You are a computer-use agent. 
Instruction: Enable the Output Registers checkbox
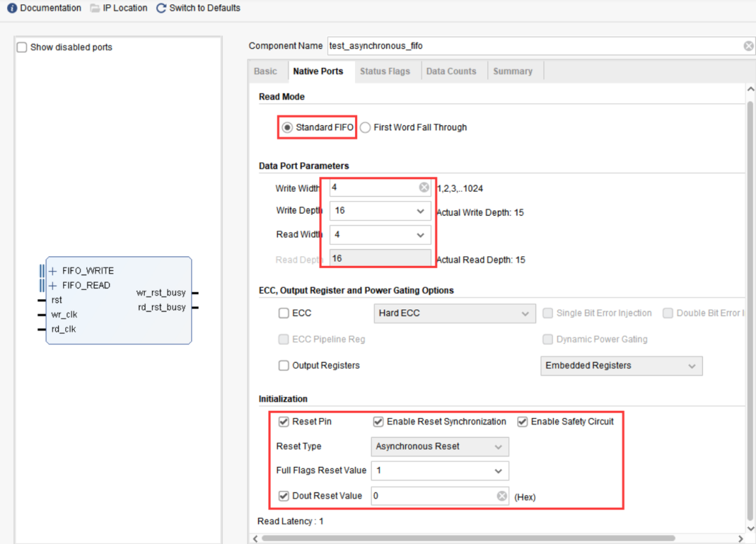[x=283, y=365]
